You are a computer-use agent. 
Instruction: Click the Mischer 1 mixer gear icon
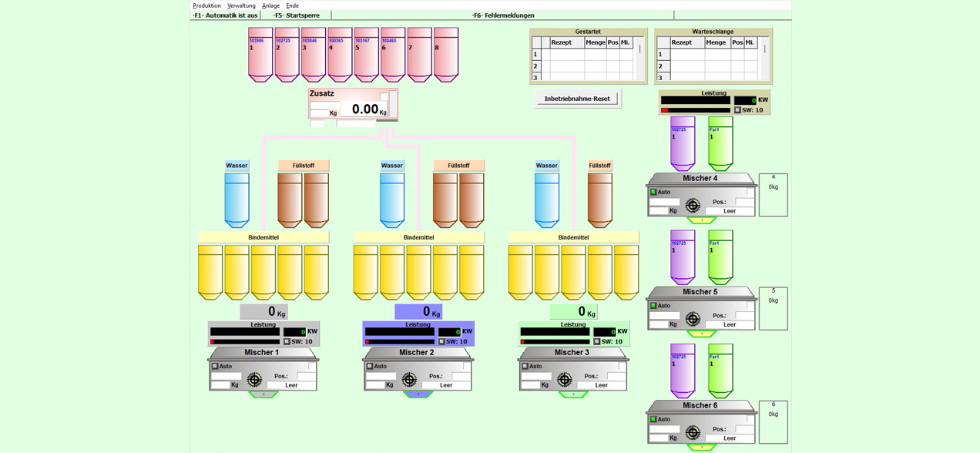pos(254,379)
